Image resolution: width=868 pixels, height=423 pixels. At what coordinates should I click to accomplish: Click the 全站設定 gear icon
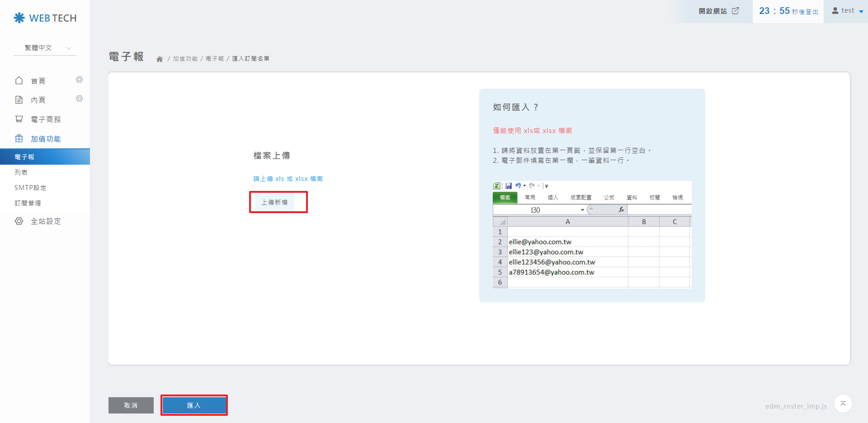pos(19,221)
